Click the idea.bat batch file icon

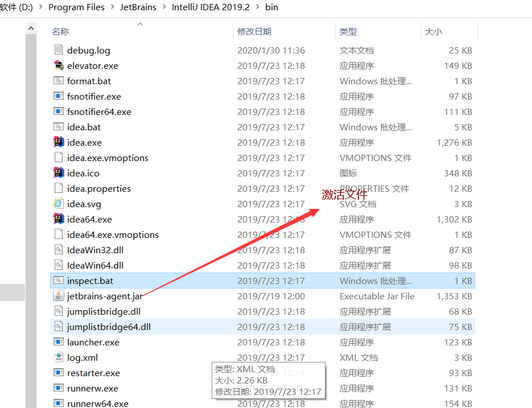click(59, 126)
